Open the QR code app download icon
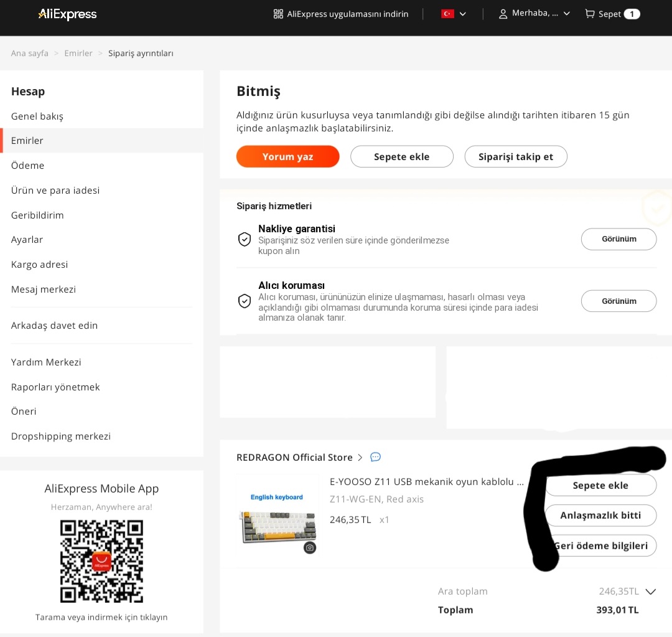 coord(278,14)
